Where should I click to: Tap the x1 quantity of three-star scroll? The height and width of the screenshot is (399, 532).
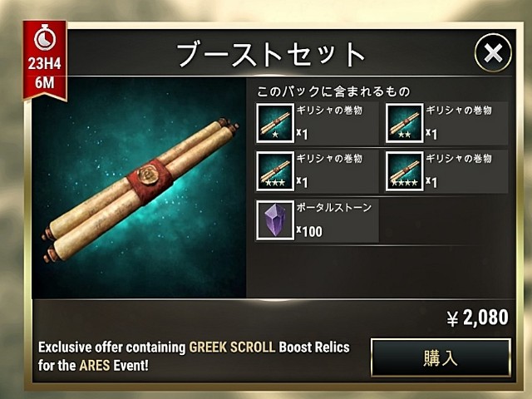click(x=302, y=182)
